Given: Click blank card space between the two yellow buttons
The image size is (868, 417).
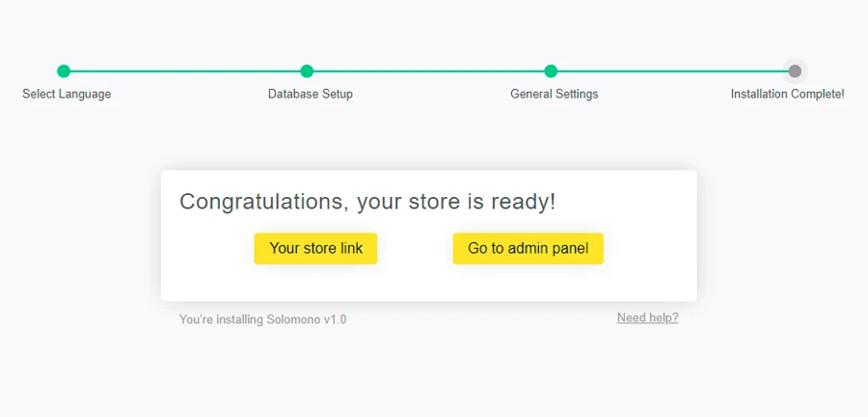Looking at the screenshot, I should click(x=415, y=248).
